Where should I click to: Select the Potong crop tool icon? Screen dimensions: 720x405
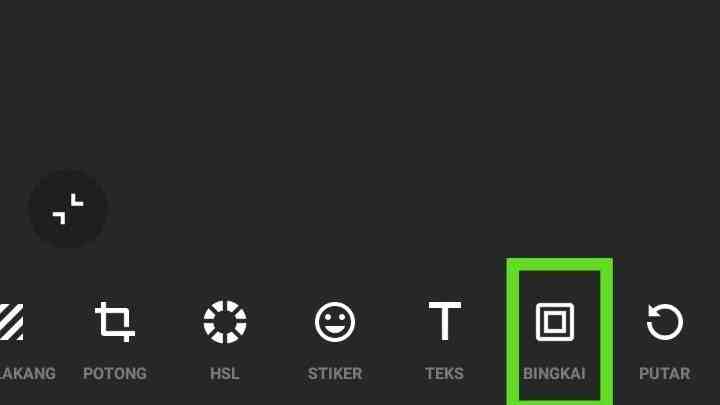point(115,322)
